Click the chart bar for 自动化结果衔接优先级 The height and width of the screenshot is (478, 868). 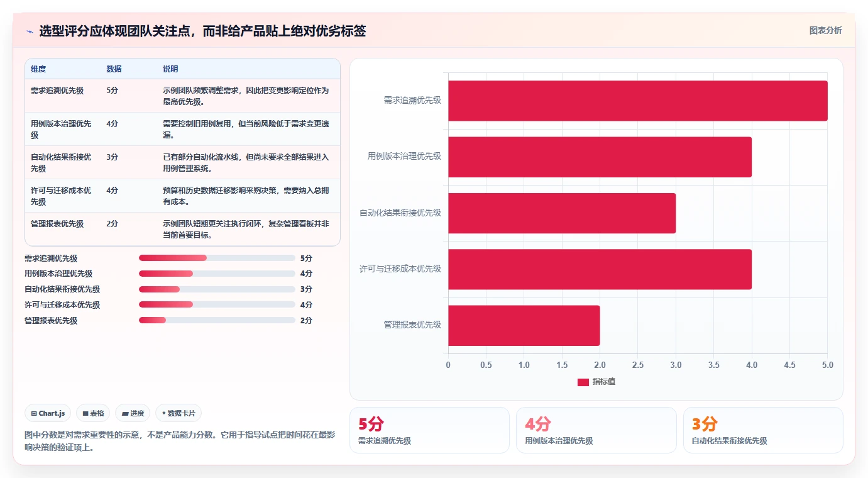[x=562, y=213]
